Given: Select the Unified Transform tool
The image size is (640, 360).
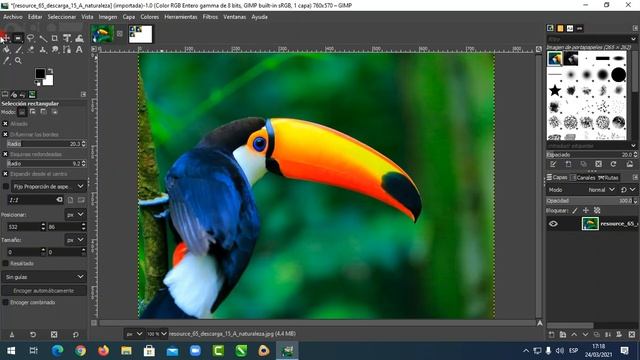Looking at the screenshot, I should coord(67,38).
